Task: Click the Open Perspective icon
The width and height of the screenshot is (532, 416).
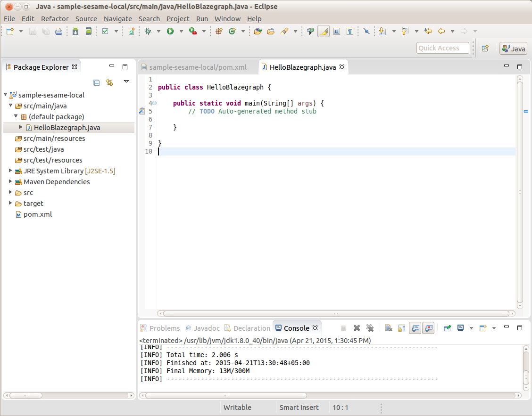Action: [x=485, y=48]
